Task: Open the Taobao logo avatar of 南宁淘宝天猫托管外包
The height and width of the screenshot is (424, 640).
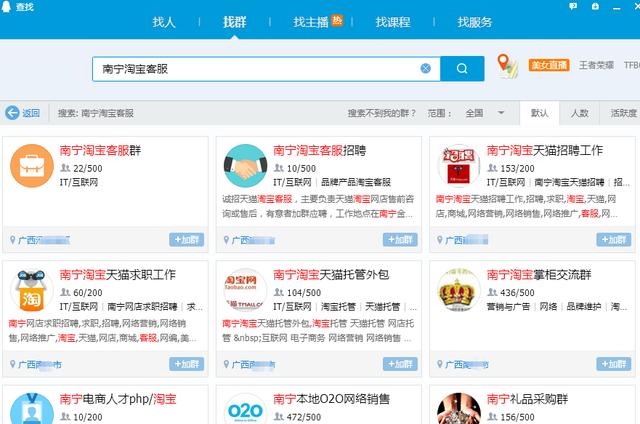Action: tap(245, 290)
